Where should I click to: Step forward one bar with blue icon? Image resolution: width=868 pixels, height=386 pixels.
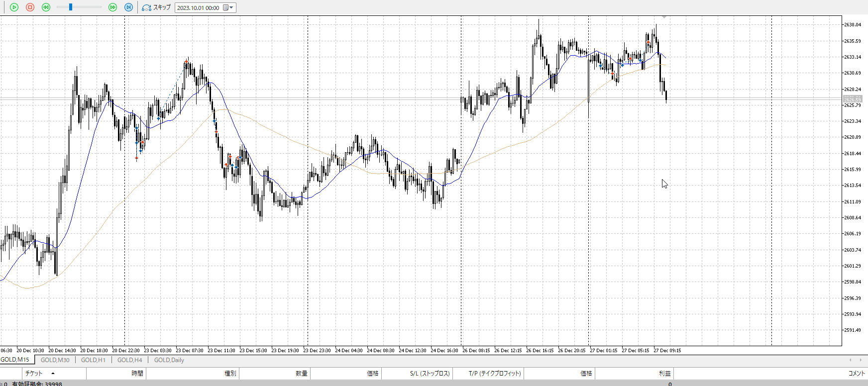pyautogui.click(x=128, y=7)
